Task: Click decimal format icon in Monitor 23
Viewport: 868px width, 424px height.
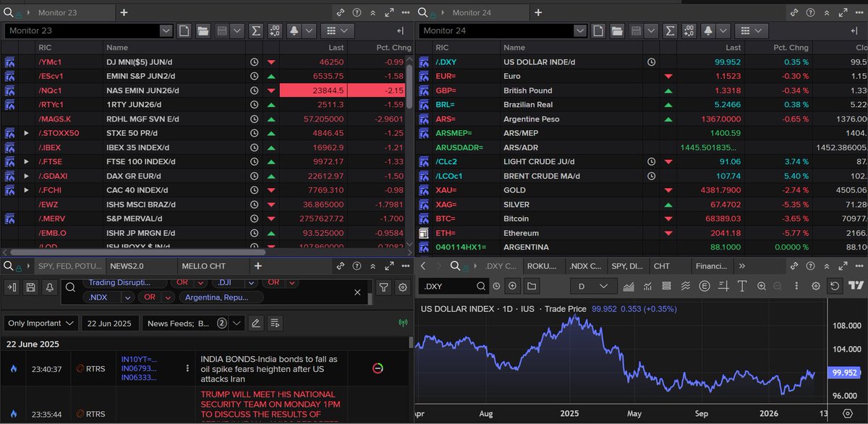Action: tap(275, 31)
